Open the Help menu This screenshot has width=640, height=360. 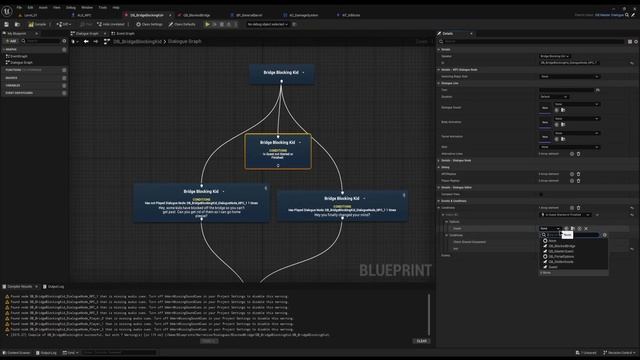tap(116, 7)
